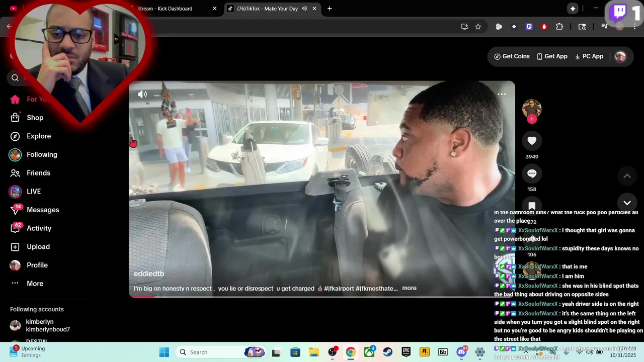Click PC App download button

[589, 56]
